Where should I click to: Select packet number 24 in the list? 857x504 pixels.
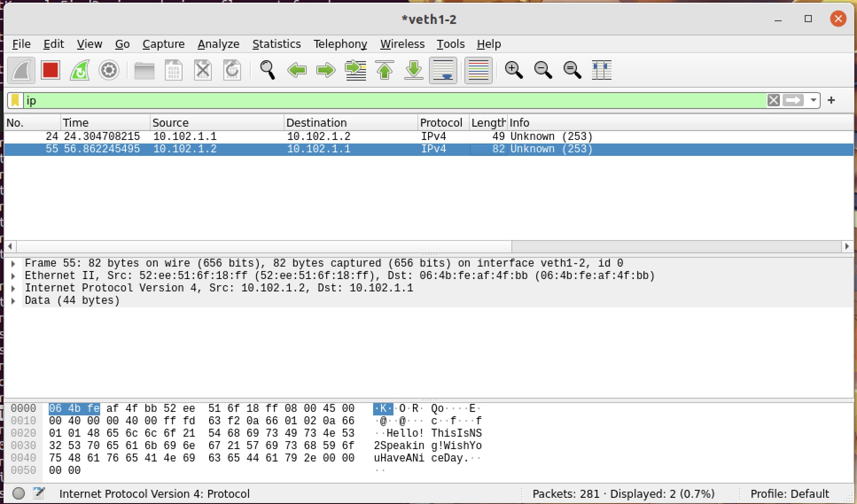click(x=429, y=136)
